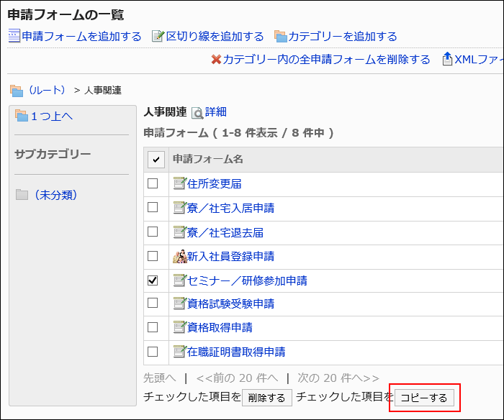Click the 区切り線を追加する notepad icon
The height and width of the screenshot is (420, 504).
tap(158, 36)
